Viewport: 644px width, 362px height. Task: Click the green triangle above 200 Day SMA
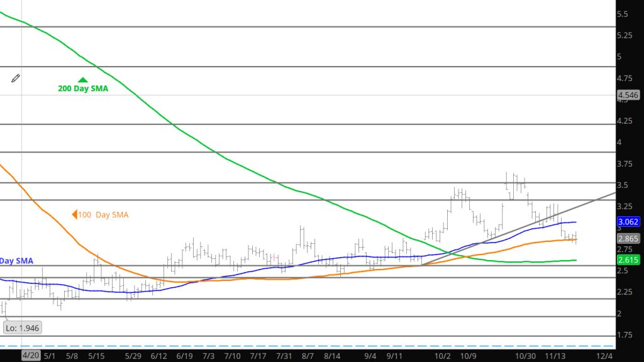coord(83,80)
